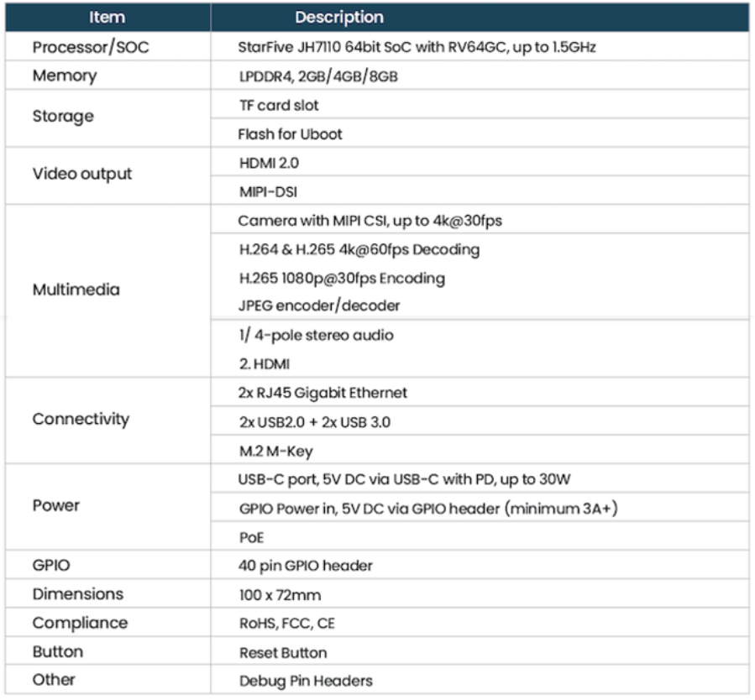Image resolution: width=755 pixels, height=700 pixels.
Task: Click 'JPEG encoder/decoder' text
Action: (x=319, y=306)
